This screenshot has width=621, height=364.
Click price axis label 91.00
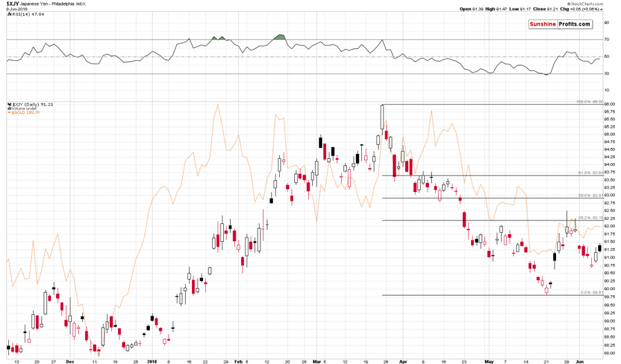(x=609, y=258)
